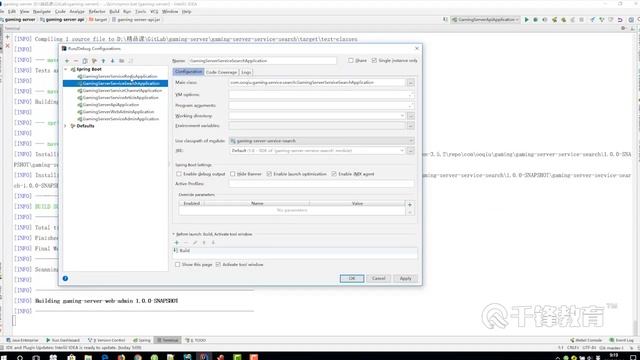The height and width of the screenshot is (360, 640).
Task: Switch to the Logs tab
Action: tap(246, 72)
